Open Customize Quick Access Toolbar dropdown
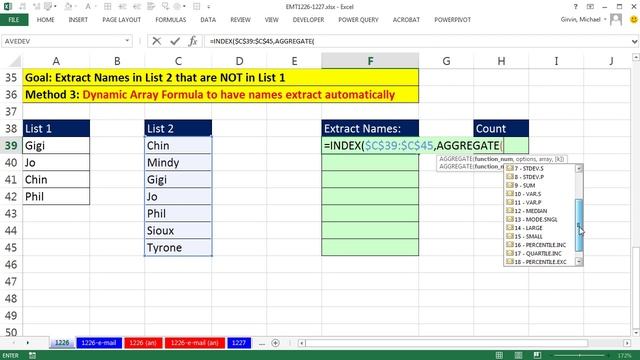Viewport: 640px width, 360px height. coord(209,7)
